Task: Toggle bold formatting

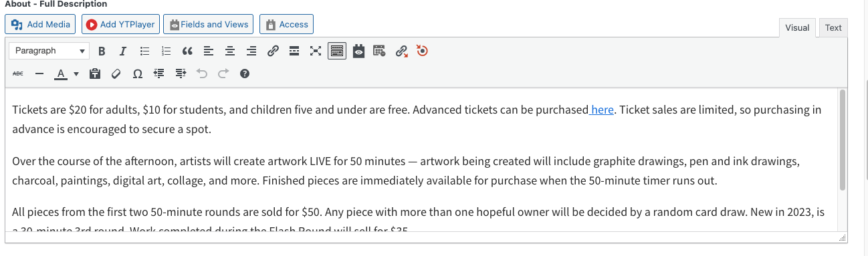Action: tap(102, 51)
